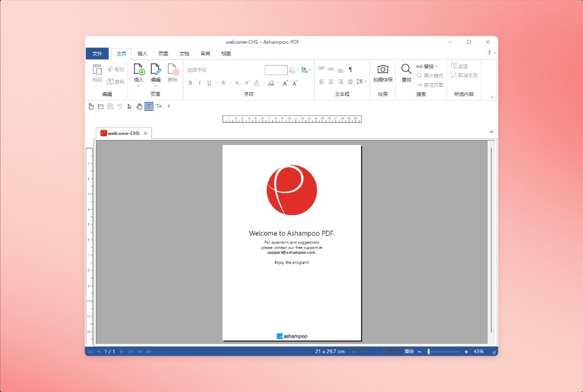Open the 文件 menu
This screenshot has height=392, width=583.
[x=98, y=53]
